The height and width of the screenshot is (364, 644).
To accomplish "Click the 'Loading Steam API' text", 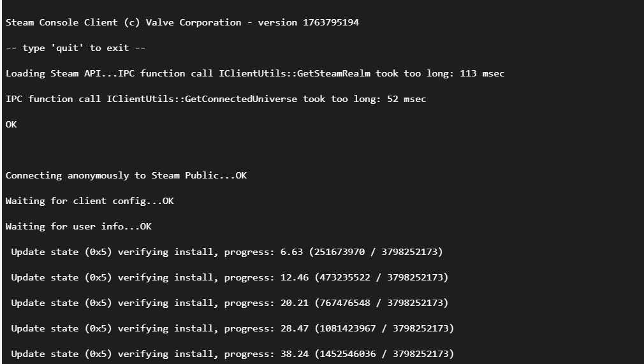I will click(x=50, y=73).
